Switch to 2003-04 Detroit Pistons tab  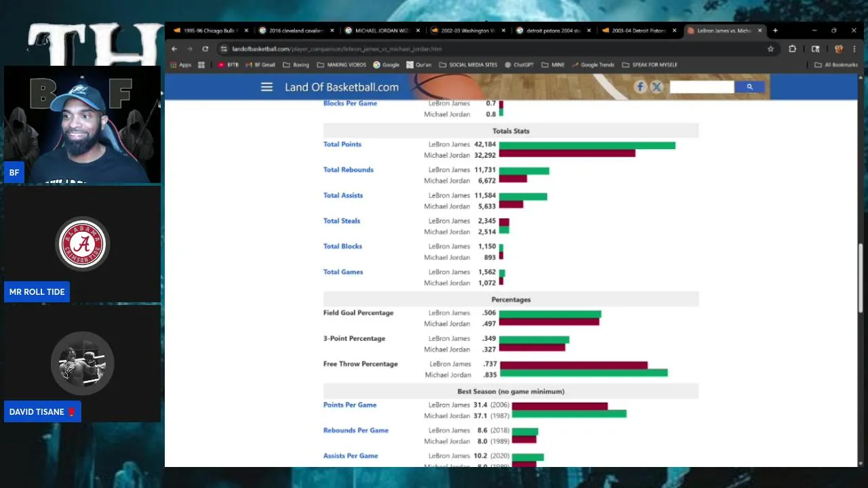[x=639, y=30]
